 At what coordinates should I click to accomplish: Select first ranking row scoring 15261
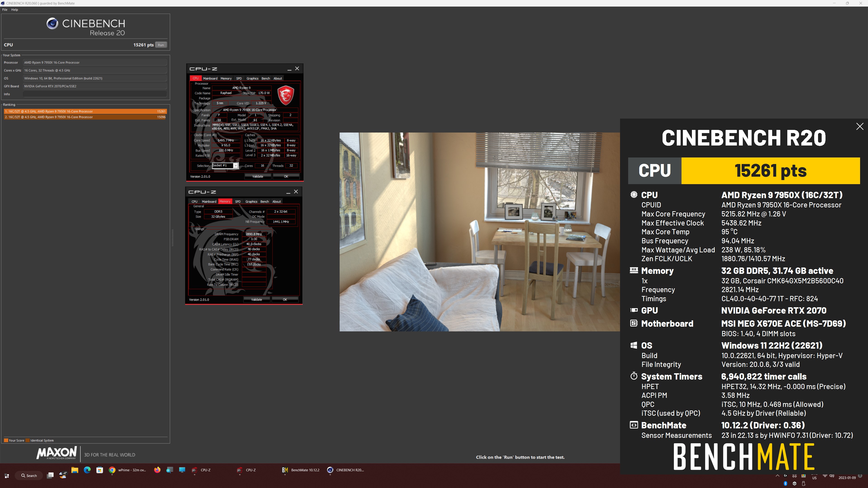(85, 111)
